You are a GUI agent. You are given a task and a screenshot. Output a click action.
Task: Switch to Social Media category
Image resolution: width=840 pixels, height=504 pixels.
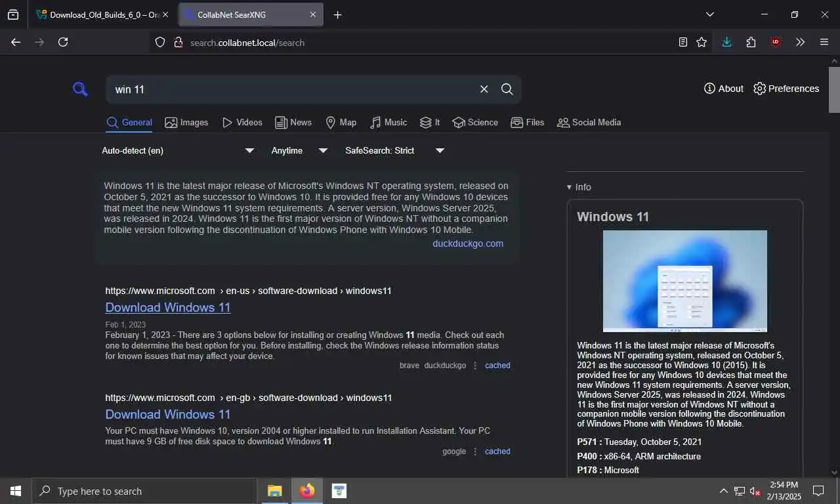[x=589, y=122]
